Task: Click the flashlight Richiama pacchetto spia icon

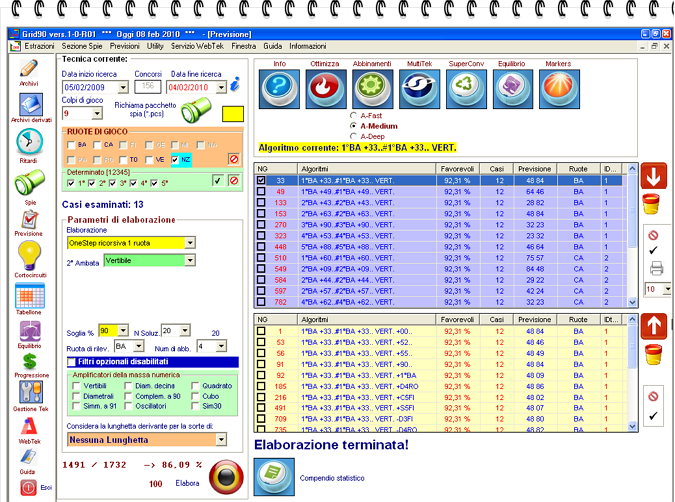Action: tap(196, 110)
